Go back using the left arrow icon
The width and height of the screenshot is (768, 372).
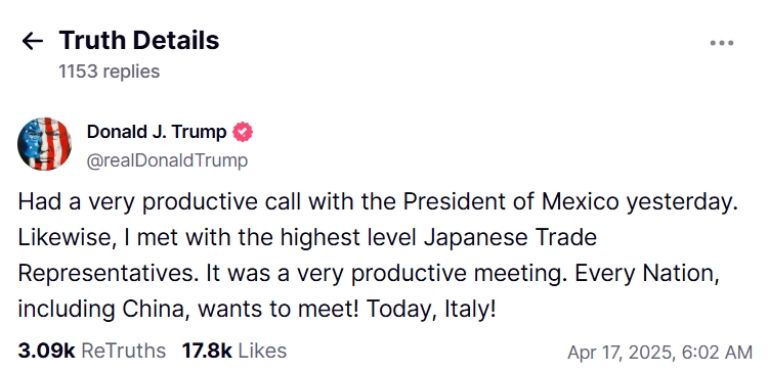(32, 42)
